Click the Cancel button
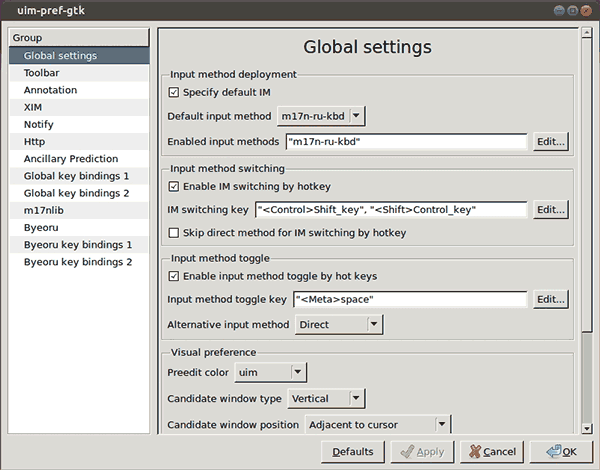 tap(492, 452)
